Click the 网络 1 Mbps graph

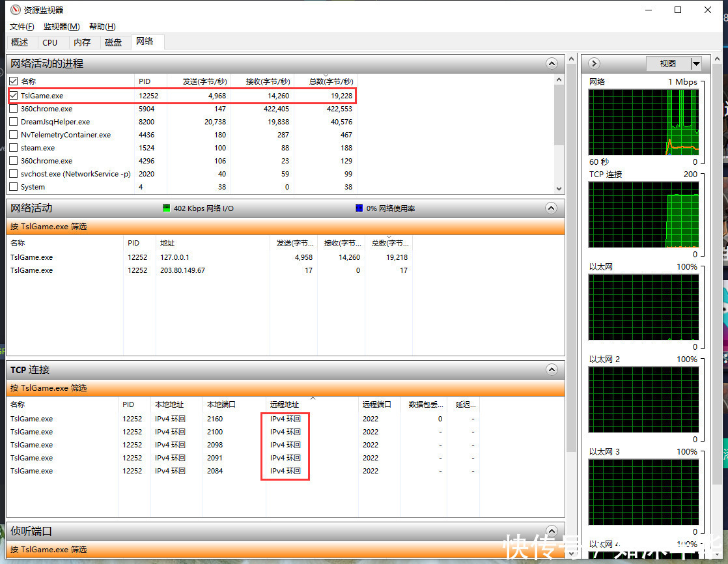(x=643, y=122)
